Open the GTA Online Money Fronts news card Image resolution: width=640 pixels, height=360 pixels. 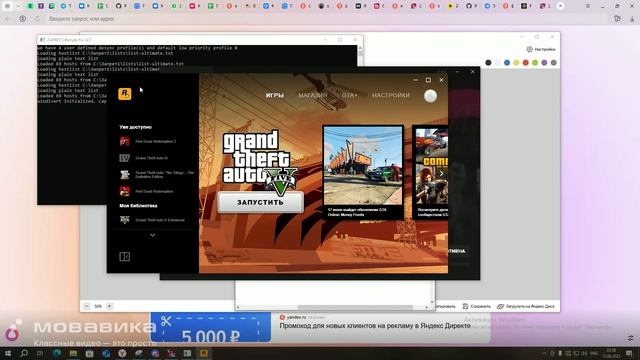coord(363,172)
